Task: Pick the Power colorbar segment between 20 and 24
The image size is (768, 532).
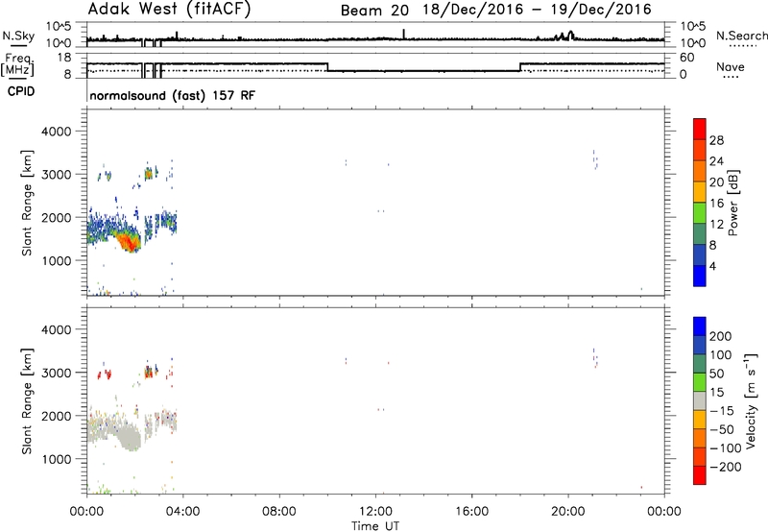Action: pos(700,171)
